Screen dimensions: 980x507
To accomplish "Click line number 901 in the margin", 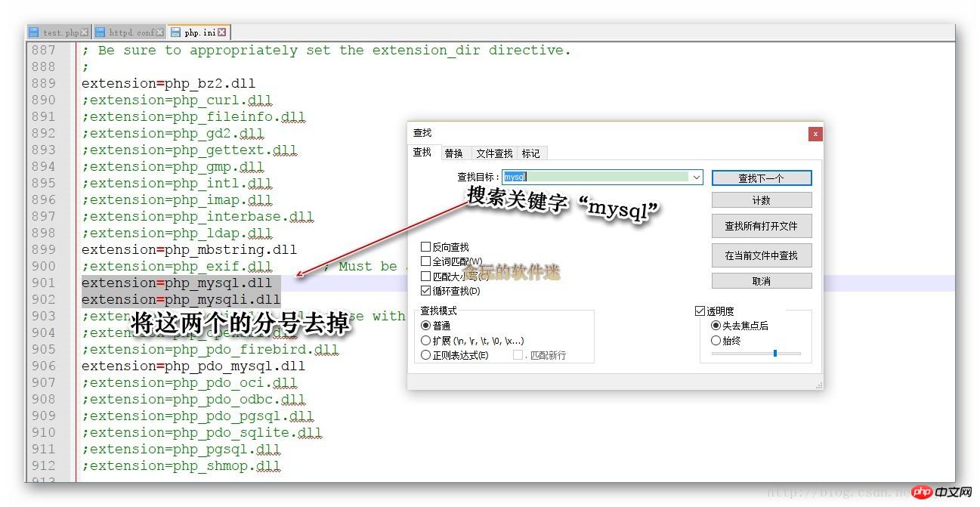I will [44, 283].
